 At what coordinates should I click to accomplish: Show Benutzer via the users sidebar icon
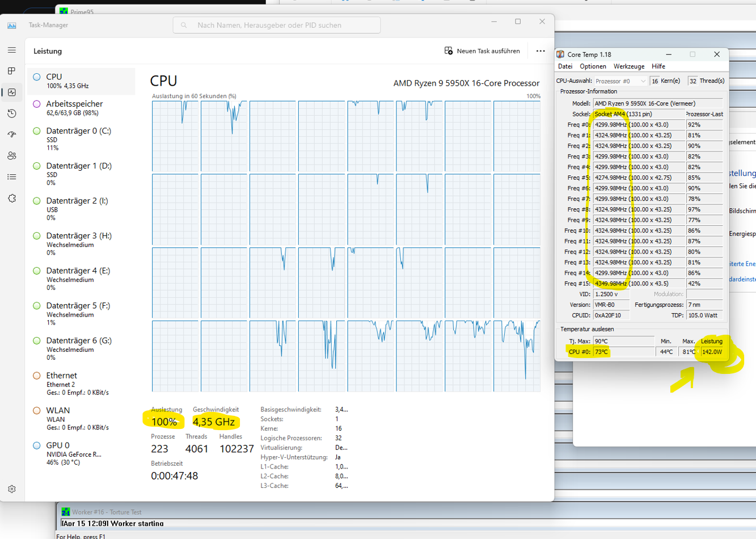[11, 155]
